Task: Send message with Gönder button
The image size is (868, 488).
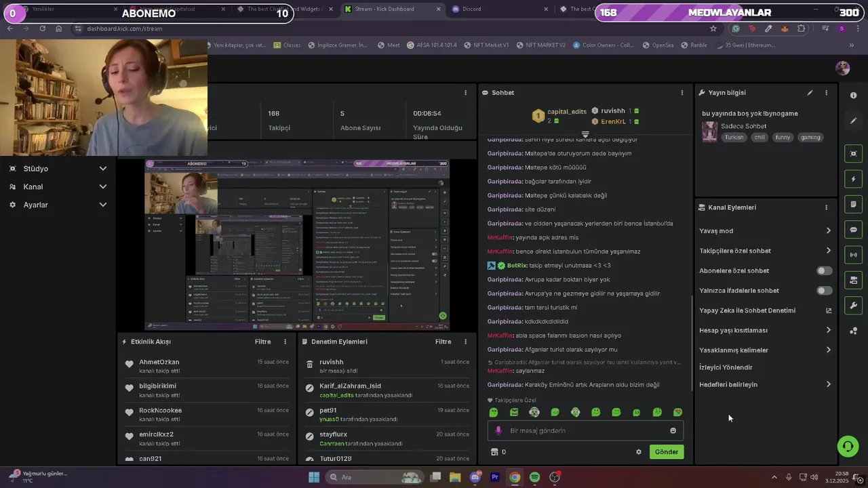Action: (666, 452)
